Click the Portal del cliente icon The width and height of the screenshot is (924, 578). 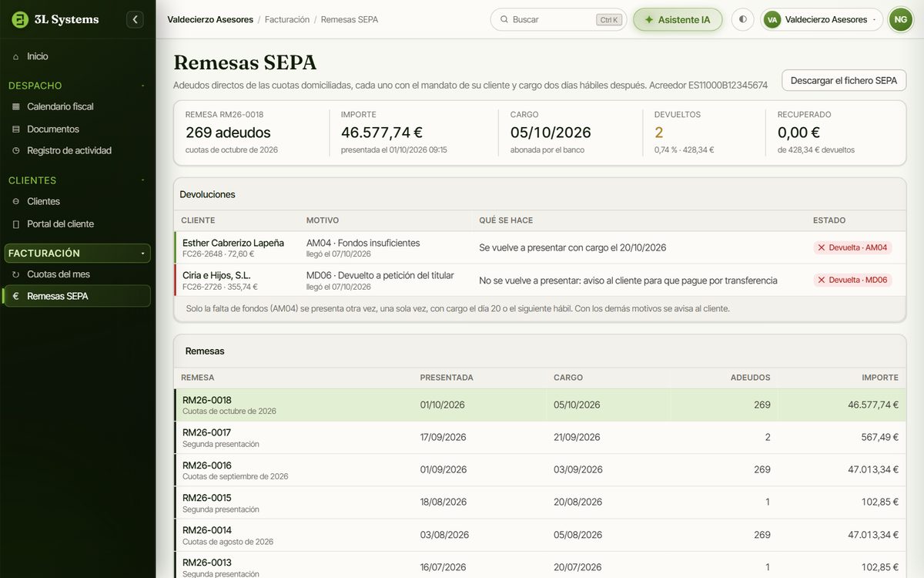click(16, 223)
